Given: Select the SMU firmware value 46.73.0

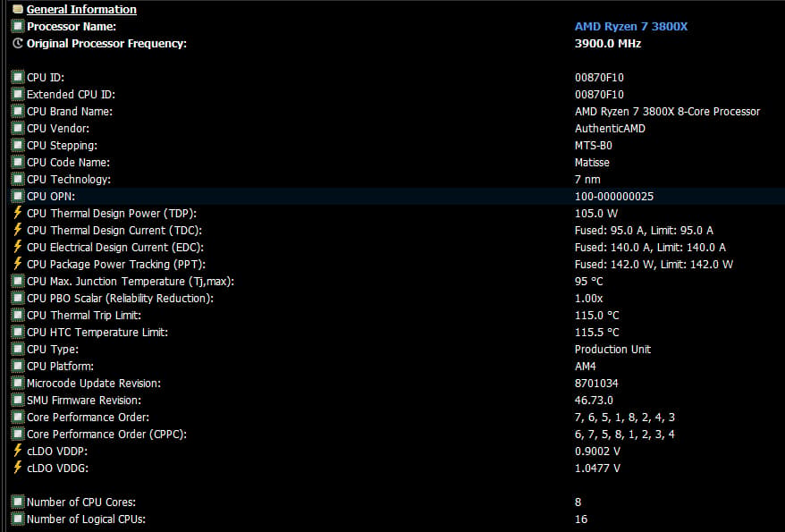Looking at the screenshot, I should click(594, 401).
